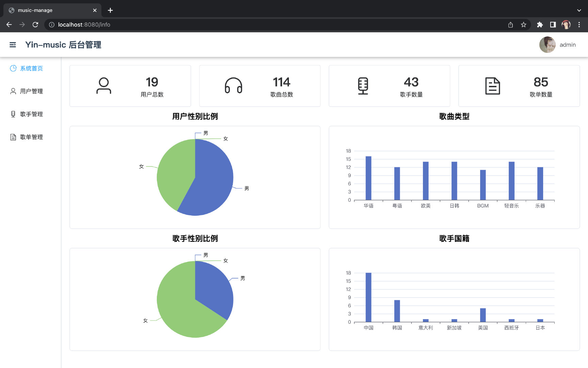Toggle the browser side panel icon

tap(553, 25)
